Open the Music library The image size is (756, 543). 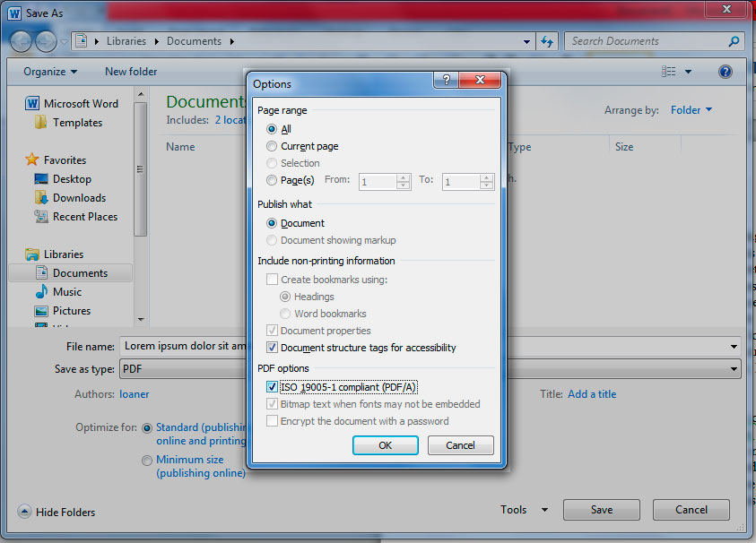[x=58, y=291]
